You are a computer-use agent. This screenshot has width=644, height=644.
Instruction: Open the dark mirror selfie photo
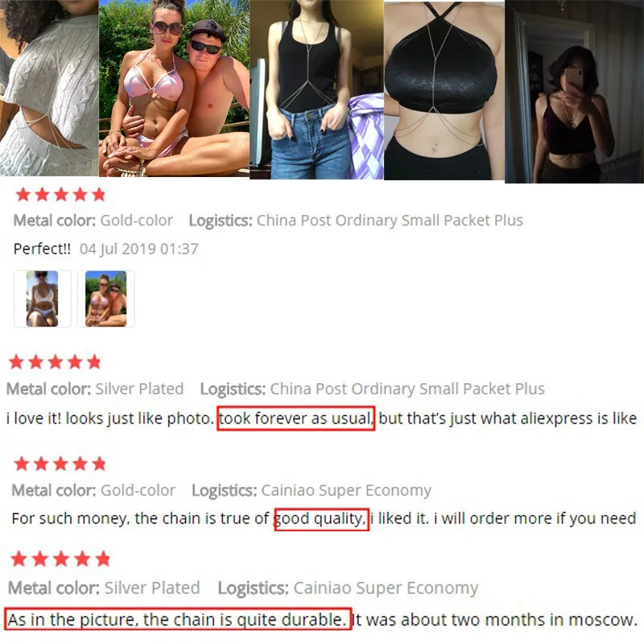[x=574, y=91]
